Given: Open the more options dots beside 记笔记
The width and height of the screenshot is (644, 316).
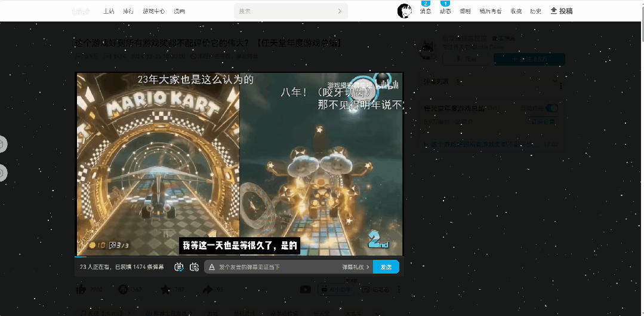Looking at the screenshot, I should [x=399, y=289].
